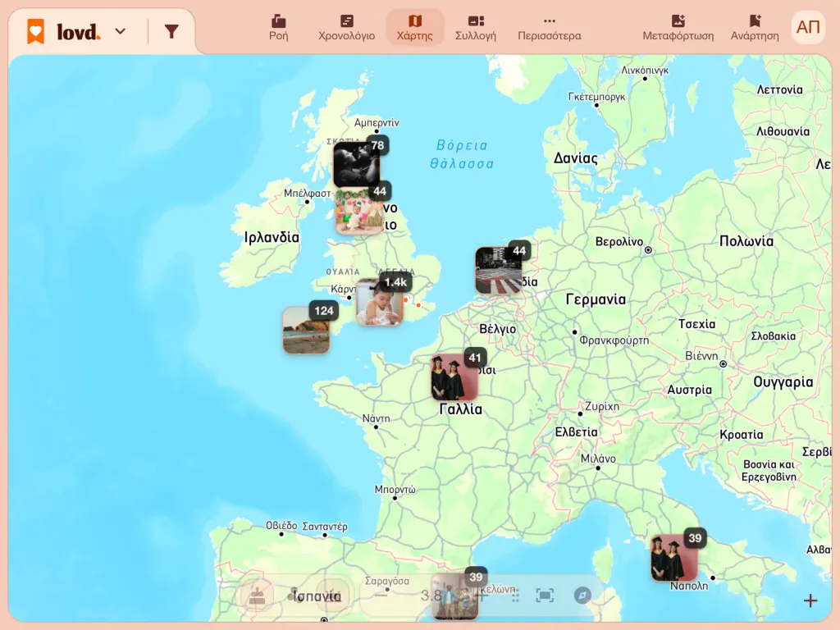Screen dimensions: 840x630
Task: Click the Πολωνία country label
Action: tap(746, 241)
